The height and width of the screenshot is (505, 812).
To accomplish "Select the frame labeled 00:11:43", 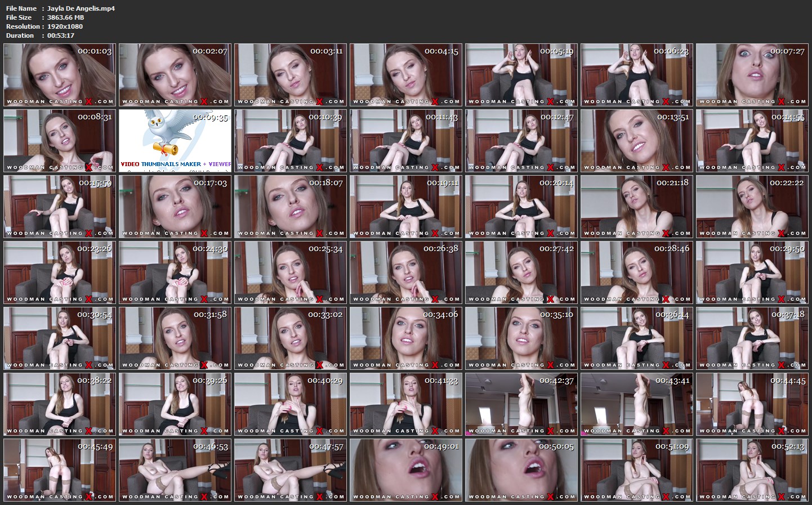I will [405, 141].
